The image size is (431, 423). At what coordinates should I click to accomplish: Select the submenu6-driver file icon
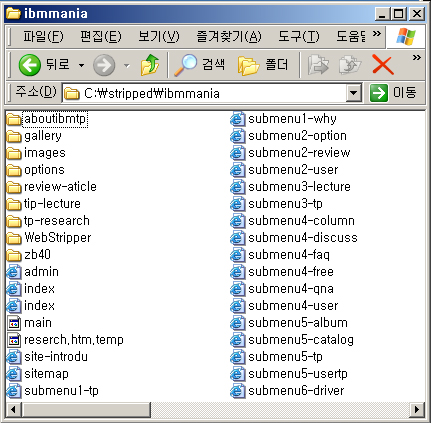coord(237,391)
